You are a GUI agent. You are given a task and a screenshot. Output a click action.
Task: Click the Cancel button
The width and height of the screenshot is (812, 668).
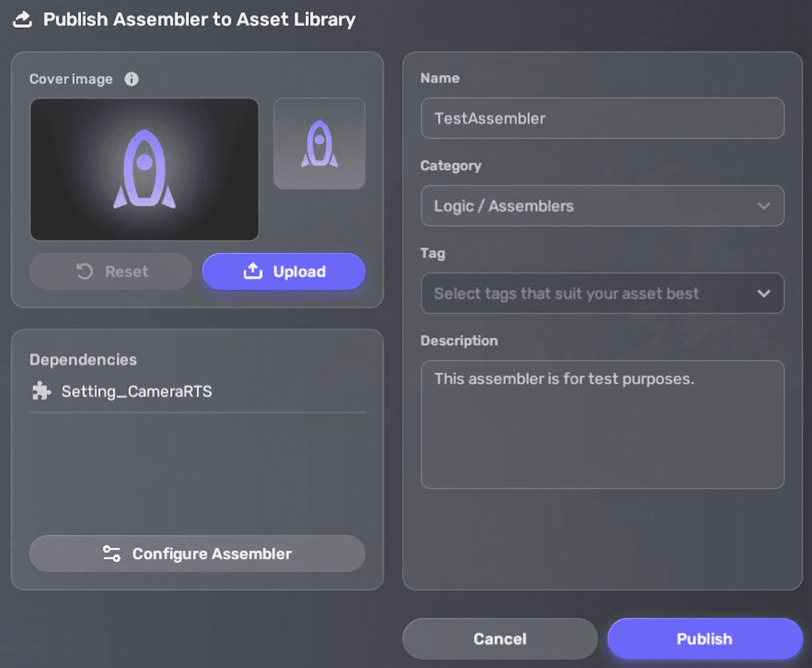click(500, 638)
